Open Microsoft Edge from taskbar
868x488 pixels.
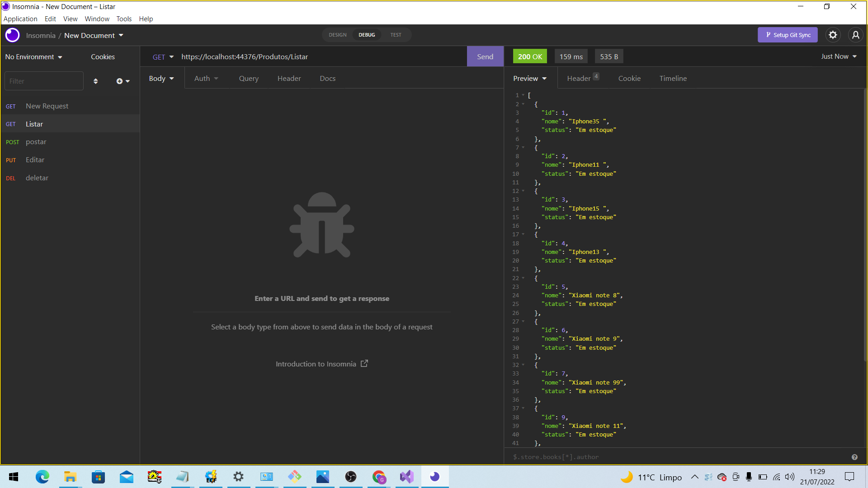pos(42,477)
